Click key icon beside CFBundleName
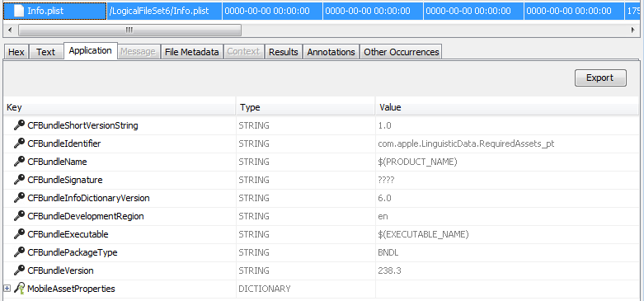Viewport: 644px width, 301px height. click(19, 162)
